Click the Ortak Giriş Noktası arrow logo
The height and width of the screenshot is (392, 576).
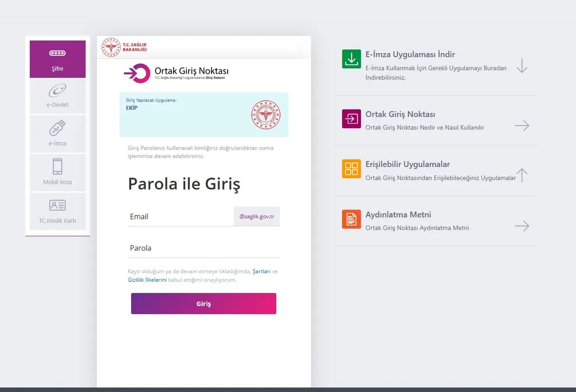pyautogui.click(x=137, y=73)
